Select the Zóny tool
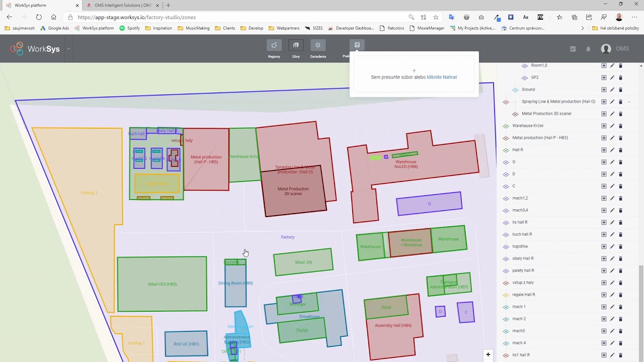644x362 pixels. click(x=296, y=45)
